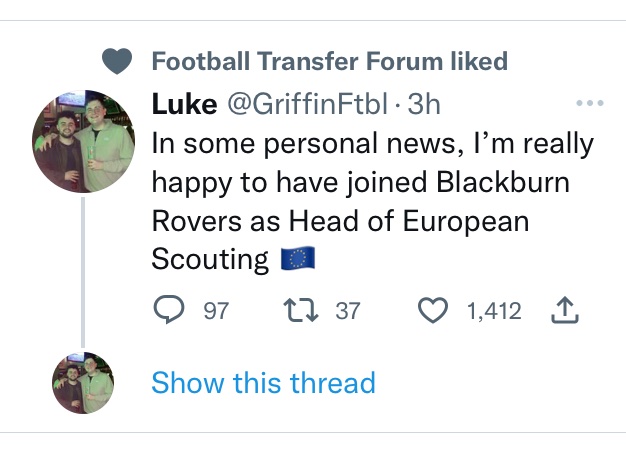Viewport: 626px width, 454px height.
Task: Click the filled heart beside 'Football Transfer Forum liked'
Action: pyautogui.click(x=119, y=61)
